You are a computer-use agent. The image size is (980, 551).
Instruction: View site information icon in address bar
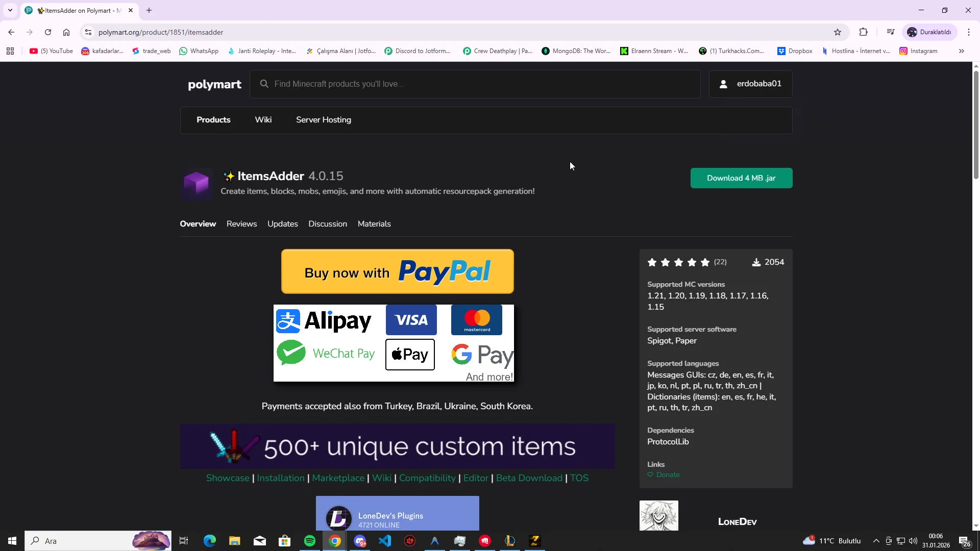tap(88, 32)
